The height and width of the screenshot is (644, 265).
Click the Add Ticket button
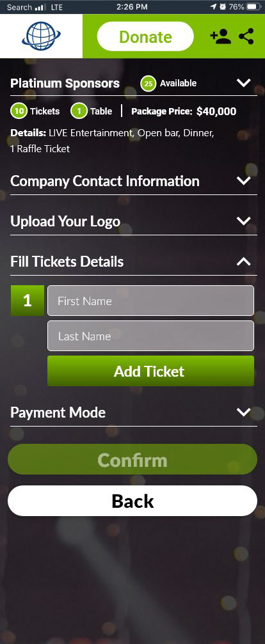pyautogui.click(x=151, y=371)
